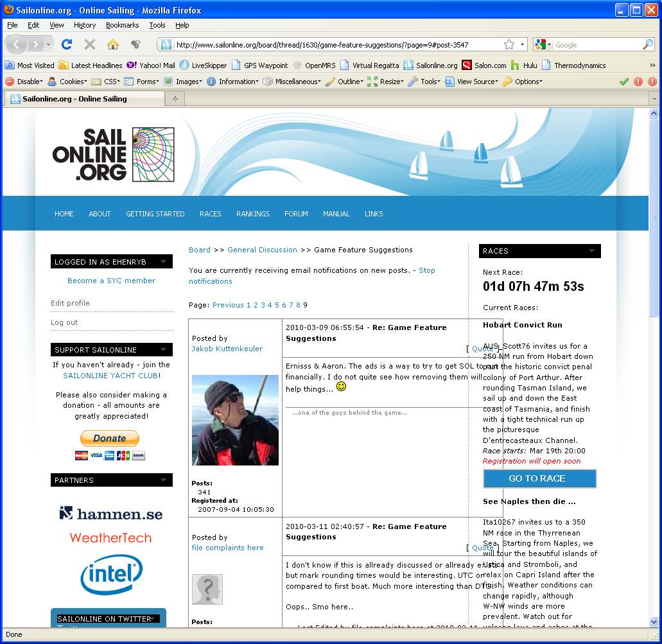Open the CSS developer toolbar menu

click(105, 82)
